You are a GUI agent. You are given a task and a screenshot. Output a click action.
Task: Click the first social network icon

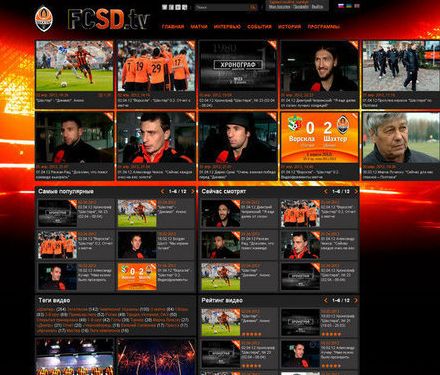point(164,7)
